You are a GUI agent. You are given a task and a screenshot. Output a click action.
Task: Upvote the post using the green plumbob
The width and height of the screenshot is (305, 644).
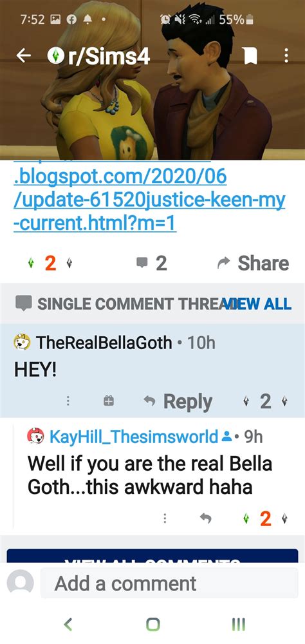[31, 263]
